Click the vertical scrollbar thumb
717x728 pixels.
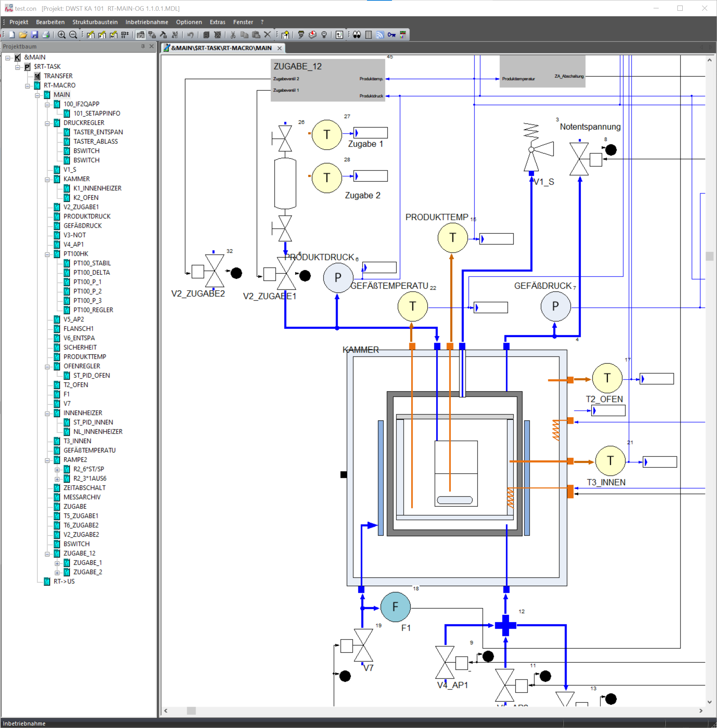[709, 256]
